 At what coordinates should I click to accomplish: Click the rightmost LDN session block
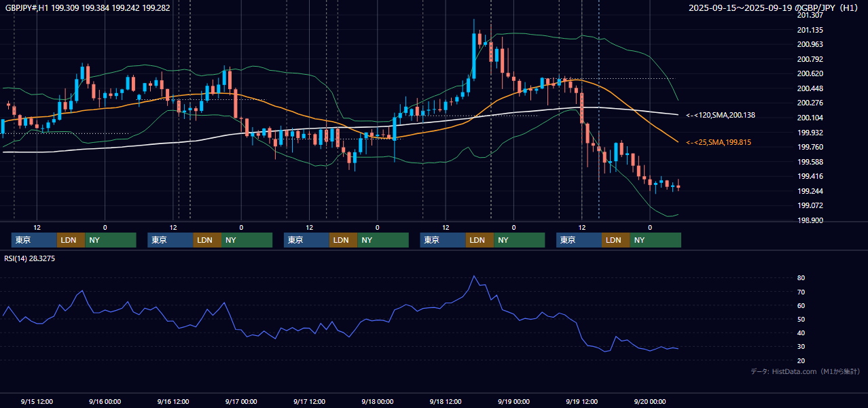[x=615, y=240]
